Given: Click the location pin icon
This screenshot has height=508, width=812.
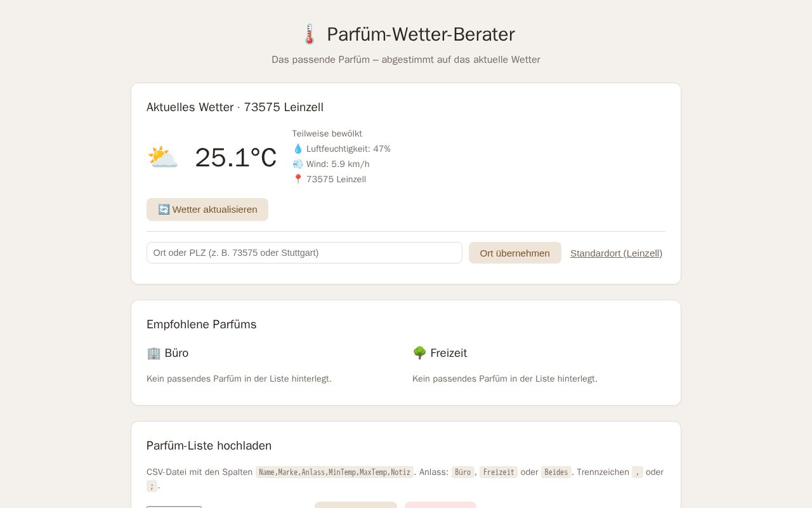Looking at the screenshot, I should [298, 179].
